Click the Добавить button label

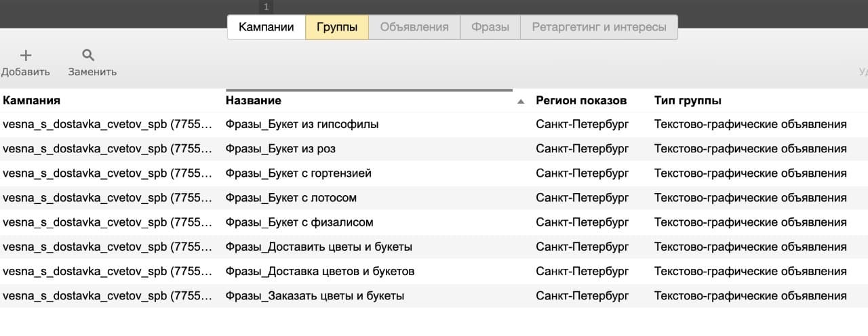click(25, 72)
